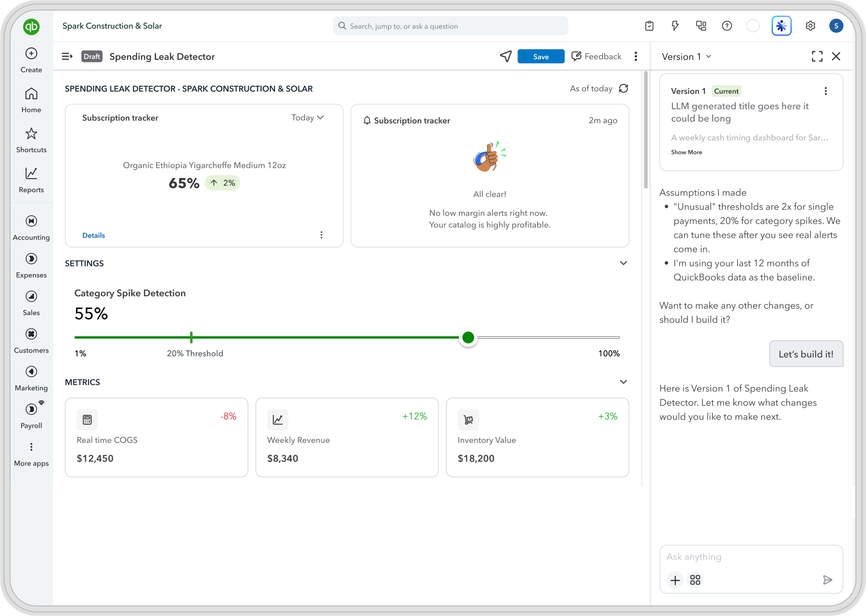The height and width of the screenshot is (616, 866).
Task: Open the Today period dropdown
Action: click(x=308, y=118)
